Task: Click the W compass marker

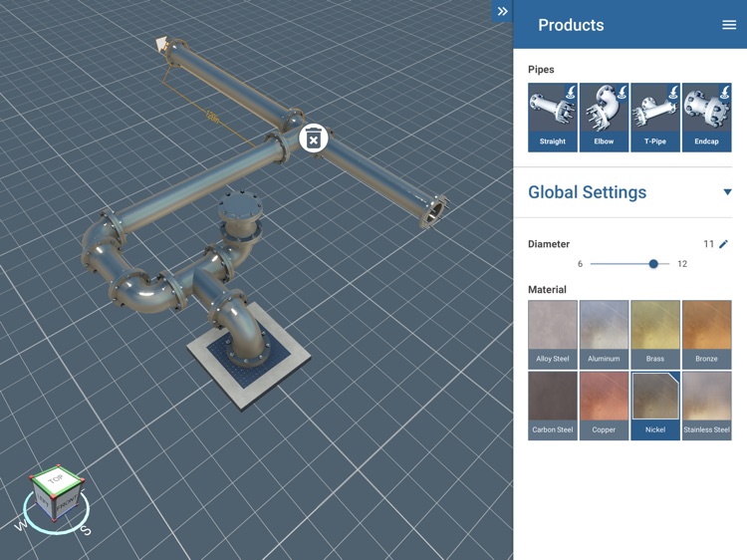Action: click(x=21, y=525)
